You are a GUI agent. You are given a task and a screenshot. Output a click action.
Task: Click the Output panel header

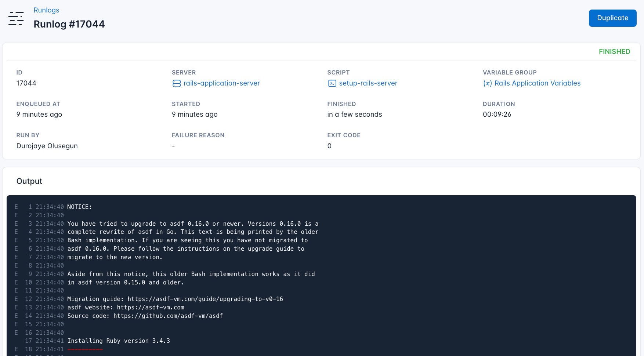pyautogui.click(x=29, y=181)
